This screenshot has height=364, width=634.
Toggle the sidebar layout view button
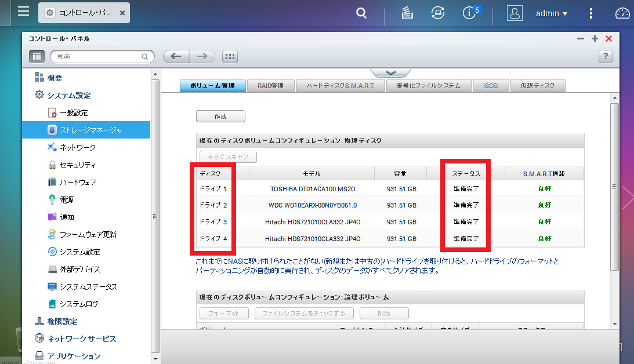click(37, 57)
